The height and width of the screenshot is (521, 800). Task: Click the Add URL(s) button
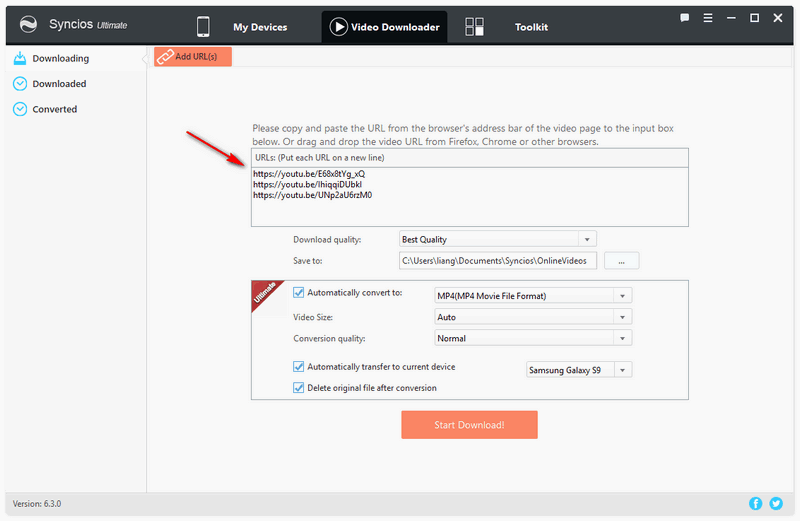point(193,57)
